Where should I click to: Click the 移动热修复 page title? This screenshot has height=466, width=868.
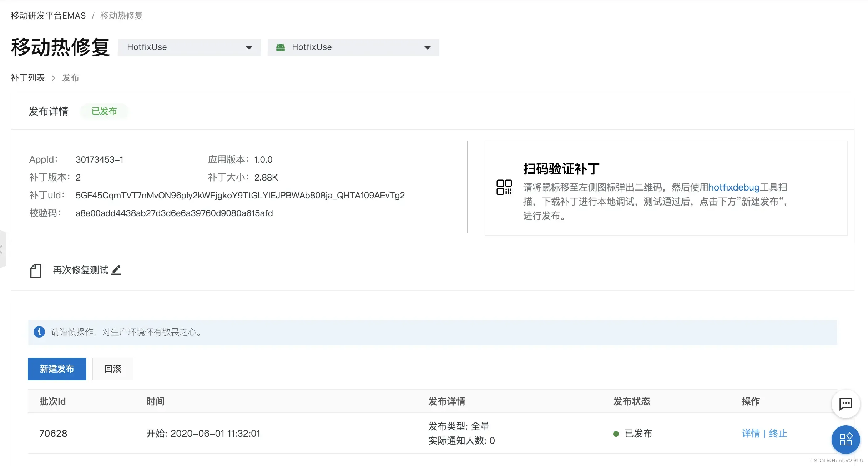[x=60, y=47]
